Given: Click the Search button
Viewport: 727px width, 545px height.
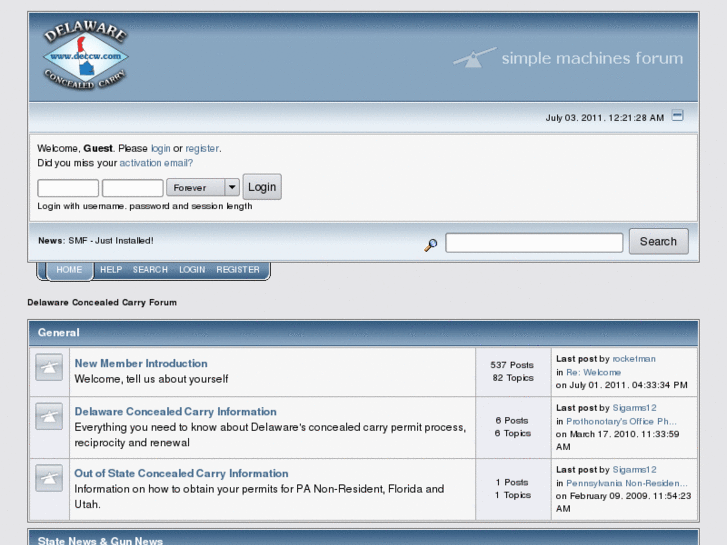Looking at the screenshot, I should [658, 241].
